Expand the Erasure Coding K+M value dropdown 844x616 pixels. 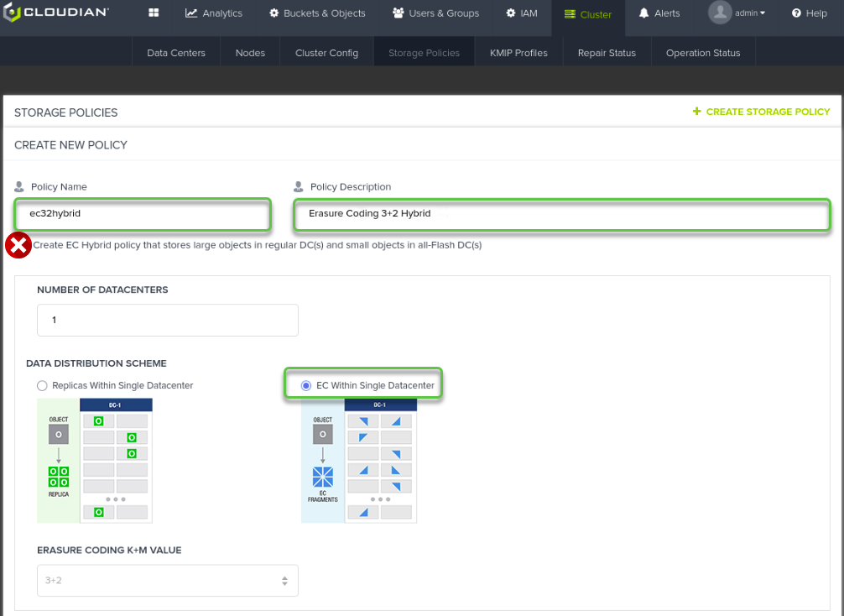coord(168,580)
